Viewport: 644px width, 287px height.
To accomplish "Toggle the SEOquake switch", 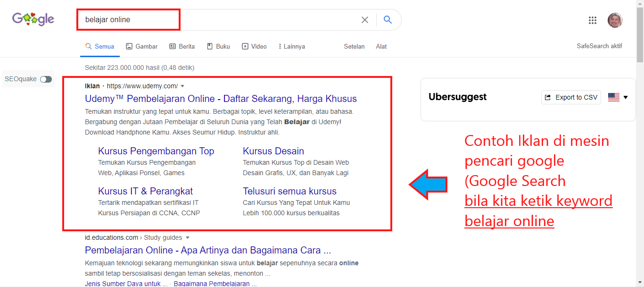I will [x=46, y=79].
